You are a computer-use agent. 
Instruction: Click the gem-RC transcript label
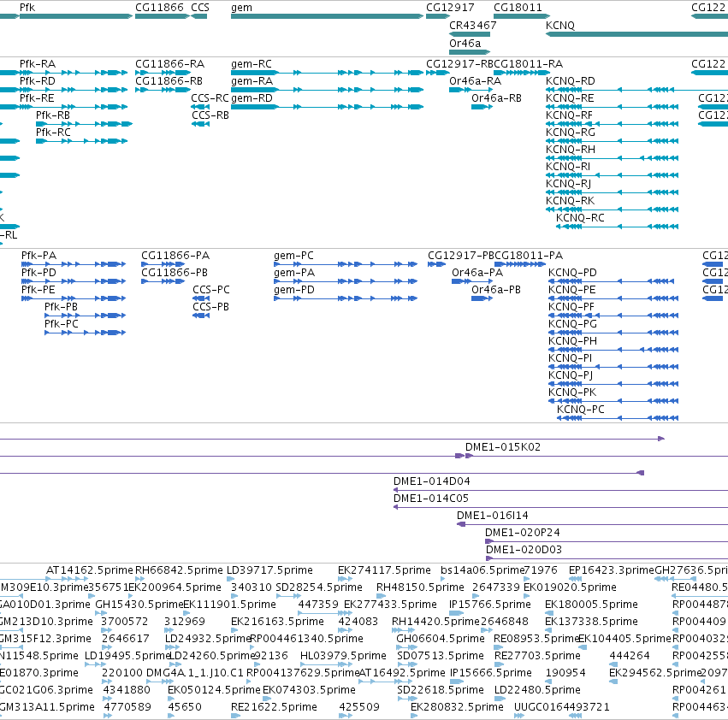252,63
